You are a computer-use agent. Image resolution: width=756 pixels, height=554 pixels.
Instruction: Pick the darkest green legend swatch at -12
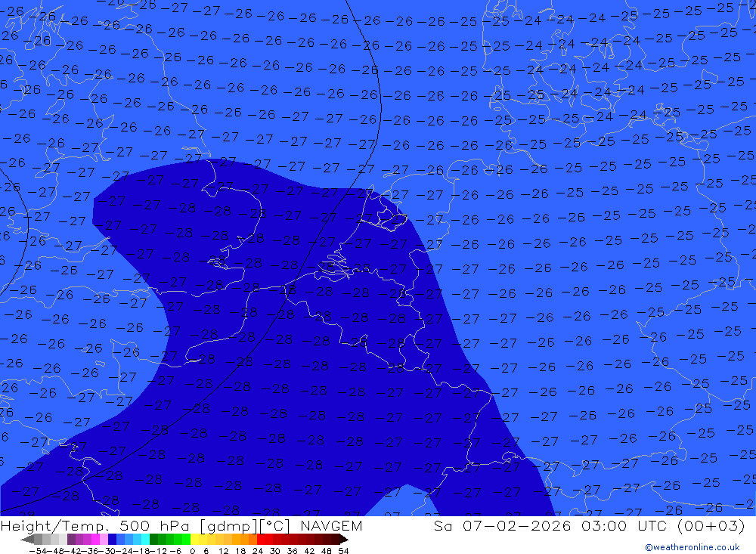[153, 539]
